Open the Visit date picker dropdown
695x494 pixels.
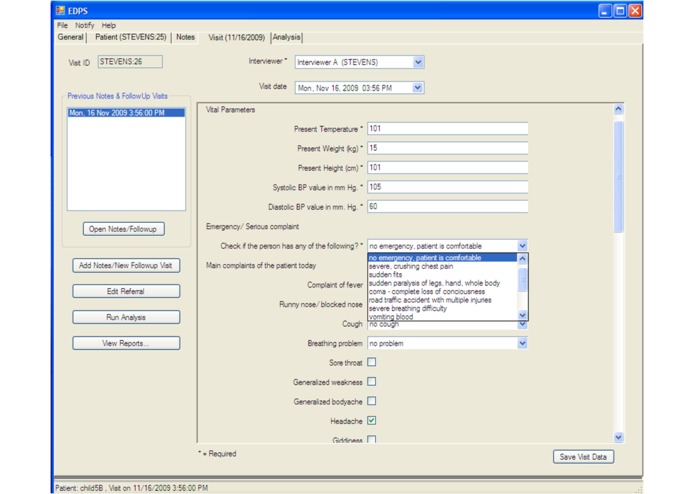tap(417, 88)
